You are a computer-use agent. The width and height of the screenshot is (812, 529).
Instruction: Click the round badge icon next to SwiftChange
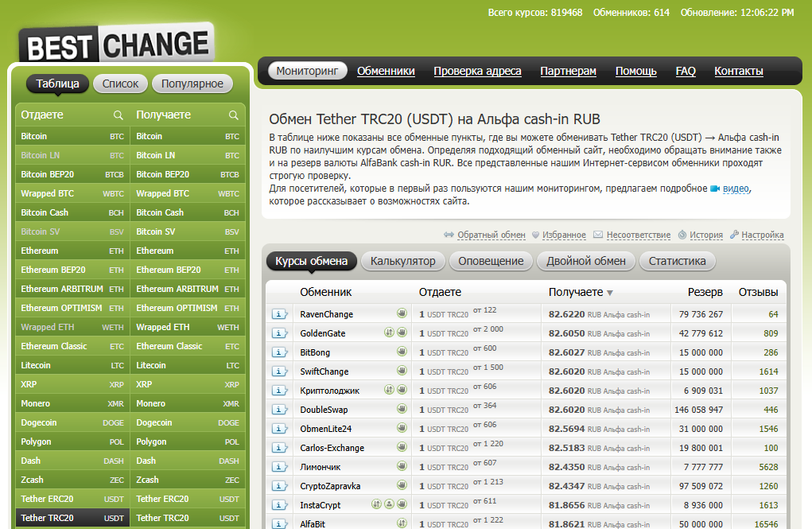[402, 371]
